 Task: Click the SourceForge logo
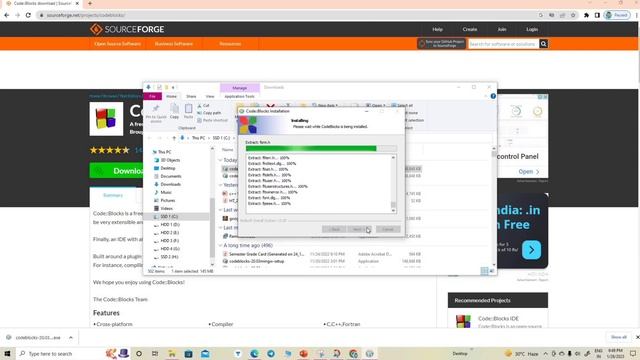127,29
